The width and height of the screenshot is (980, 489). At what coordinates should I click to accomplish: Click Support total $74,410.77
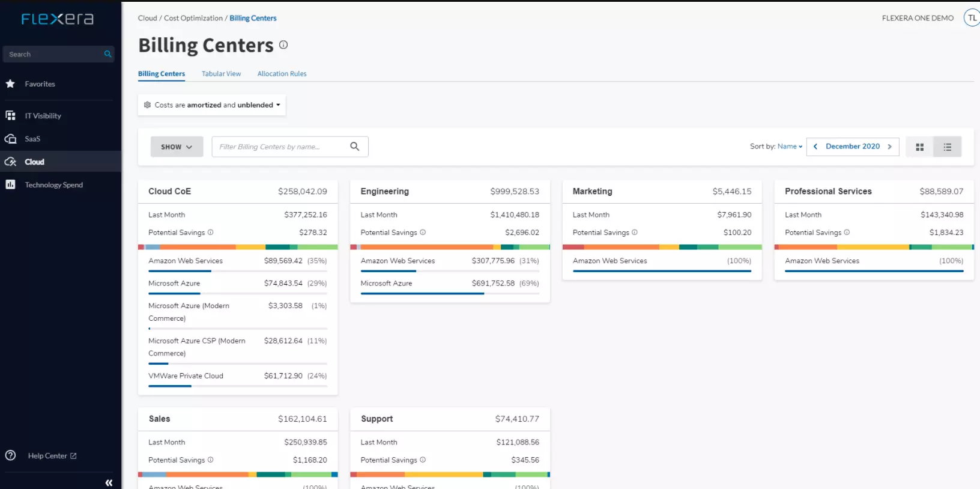point(517,419)
